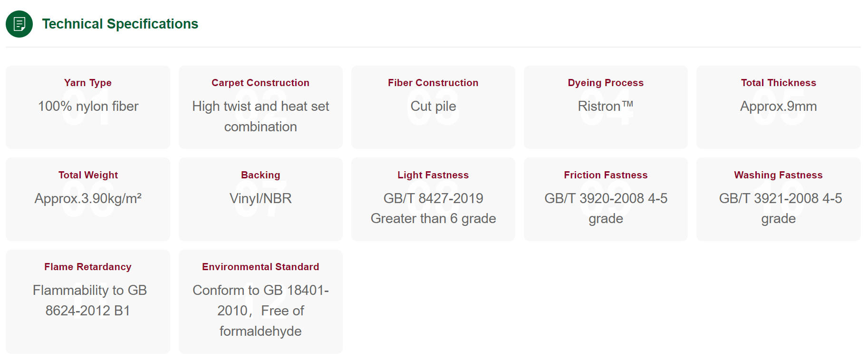The height and width of the screenshot is (361, 868).
Task: Click the green document icon beside Technical Specifications
Action: (x=19, y=24)
